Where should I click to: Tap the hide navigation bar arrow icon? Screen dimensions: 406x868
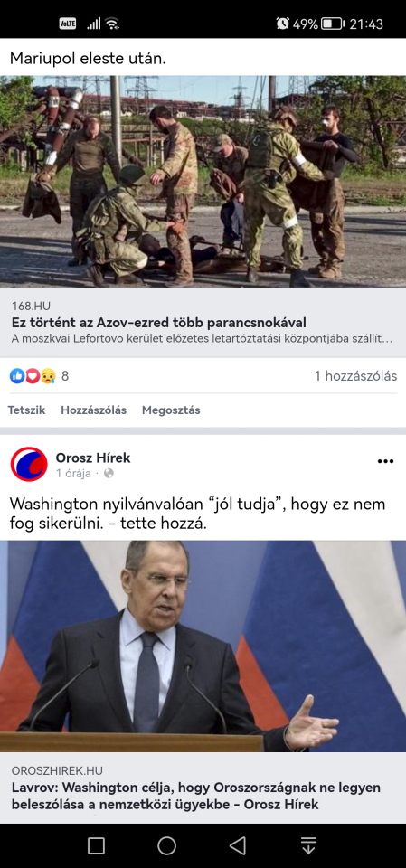click(x=308, y=845)
